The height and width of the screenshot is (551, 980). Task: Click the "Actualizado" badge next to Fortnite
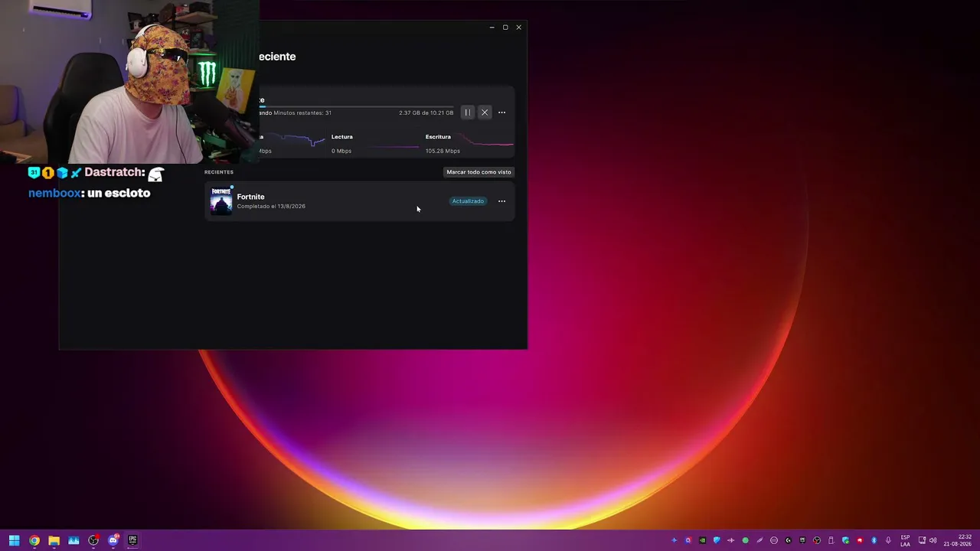[468, 201]
